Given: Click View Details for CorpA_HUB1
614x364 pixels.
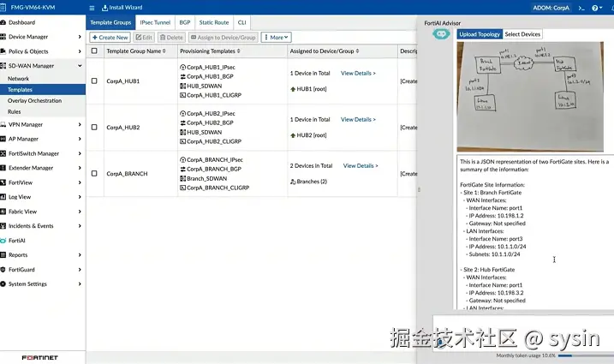Looking at the screenshot, I should [x=358, y=74].
